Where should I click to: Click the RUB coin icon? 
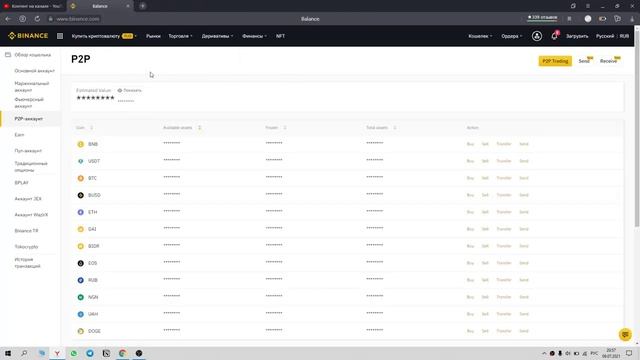click(x=80, y=280)
